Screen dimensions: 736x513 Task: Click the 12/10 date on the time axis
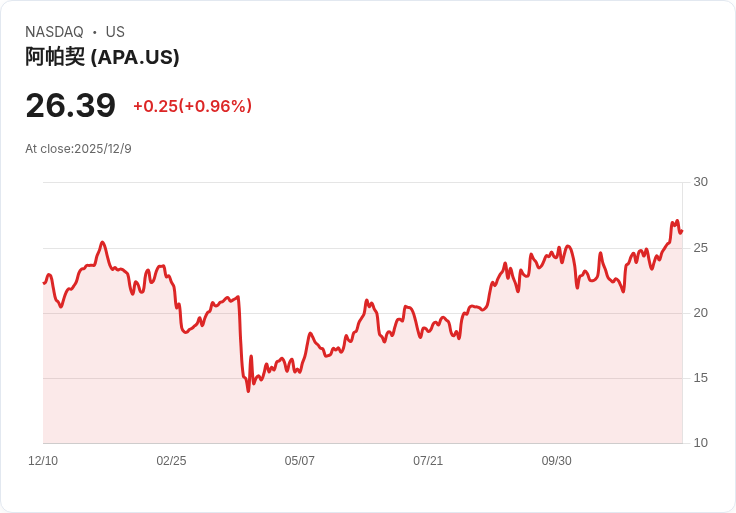click(x=43, y=460)
